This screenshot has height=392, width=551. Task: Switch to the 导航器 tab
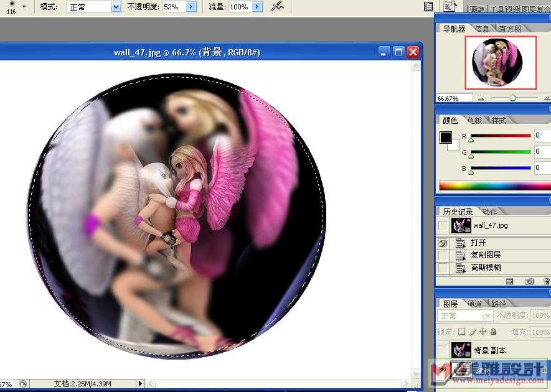[x=454, y=29]
